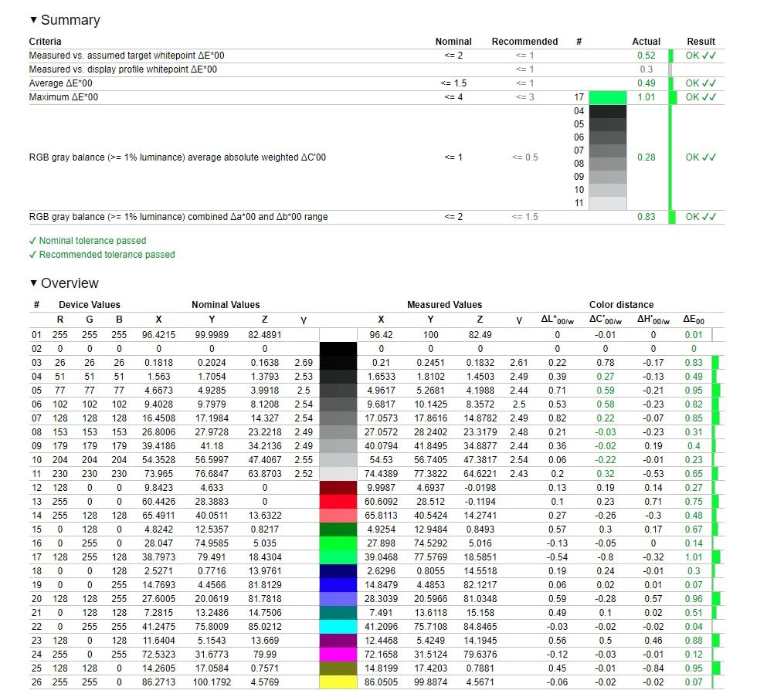The height and width of the screenshot is (697, 784).
Task: Click 'Nominal tolerance passed' text
Action: click(x=93, y=241)
